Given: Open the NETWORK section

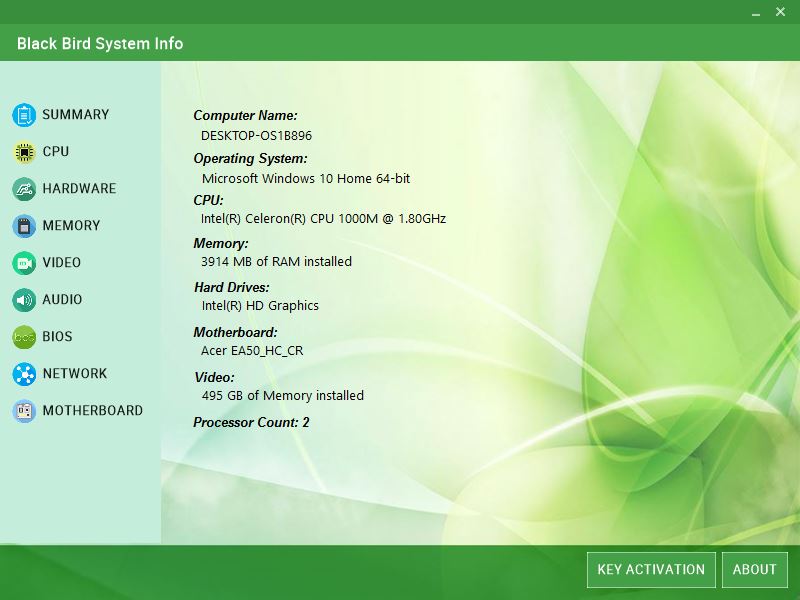Looking at the screenshot, I should coord(74,374).
